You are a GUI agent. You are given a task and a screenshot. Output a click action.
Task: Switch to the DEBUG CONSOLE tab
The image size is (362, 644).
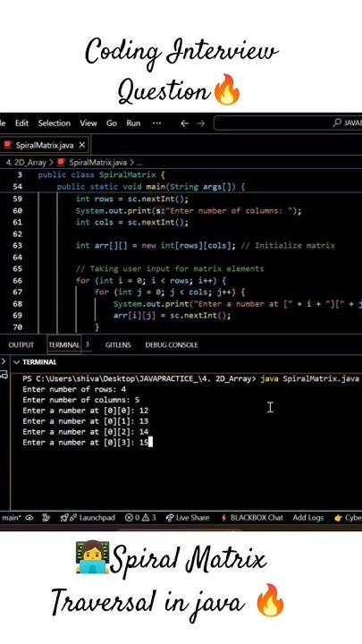pyautogui.click(x=172, y=345)
